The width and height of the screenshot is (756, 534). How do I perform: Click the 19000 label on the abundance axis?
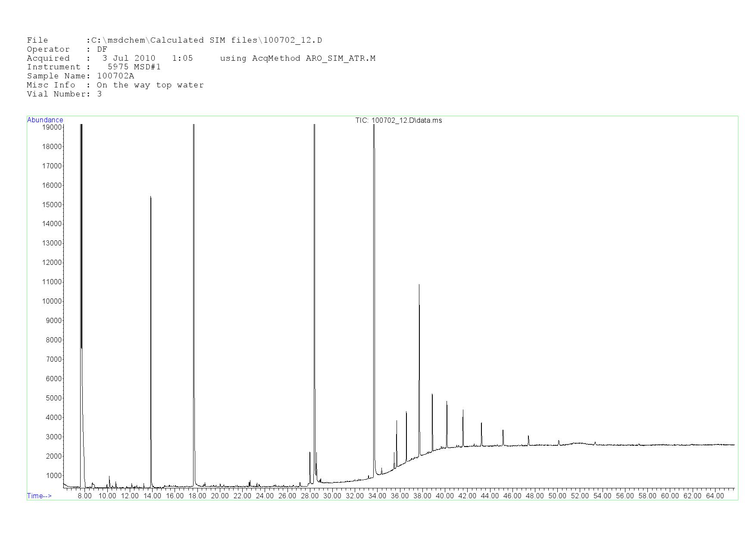[52, 127]
